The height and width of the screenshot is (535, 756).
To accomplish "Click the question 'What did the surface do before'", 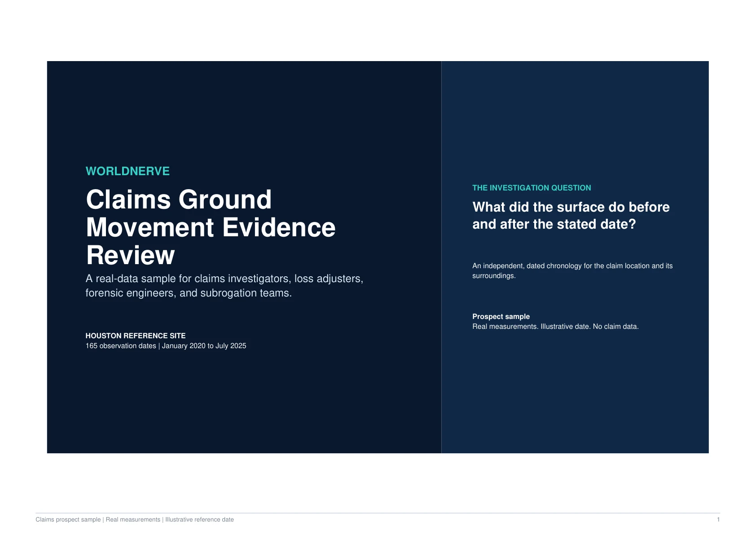I will pyautogui.click(x=571, y=216).
